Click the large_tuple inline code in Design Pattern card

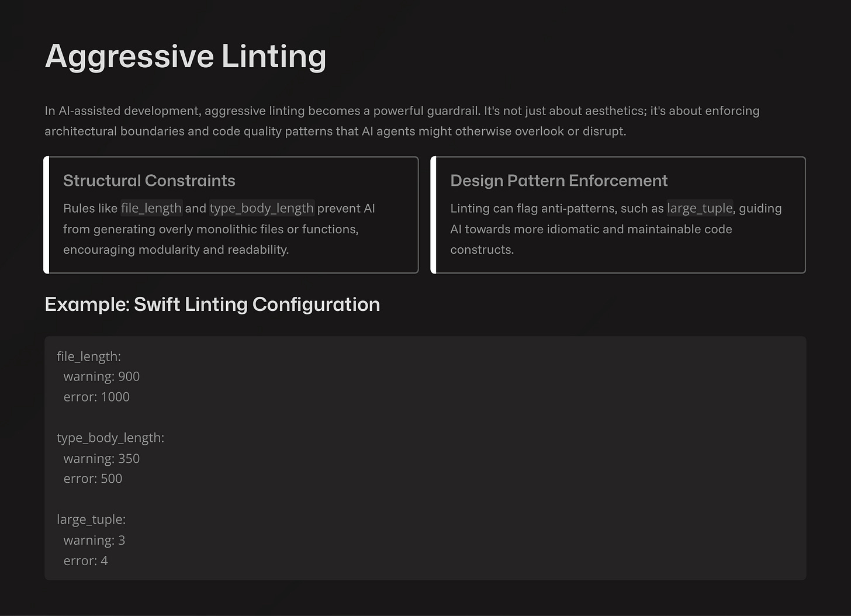click(700, 209)
